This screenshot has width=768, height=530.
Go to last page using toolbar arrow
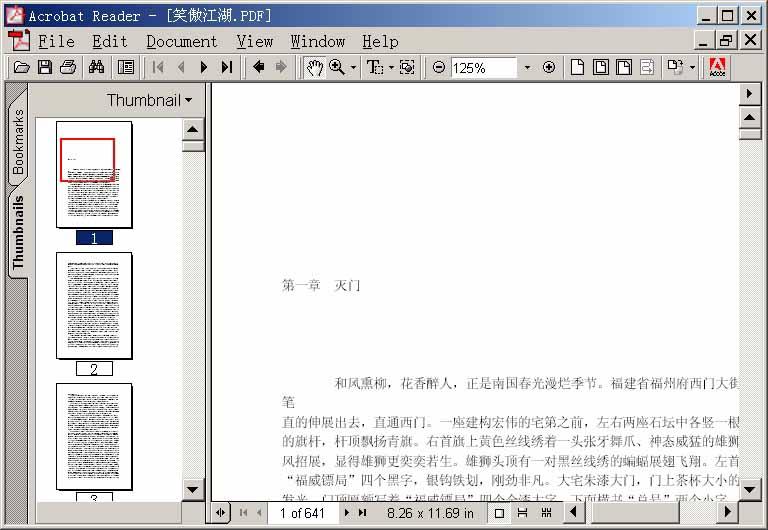[x=227, y=67]
